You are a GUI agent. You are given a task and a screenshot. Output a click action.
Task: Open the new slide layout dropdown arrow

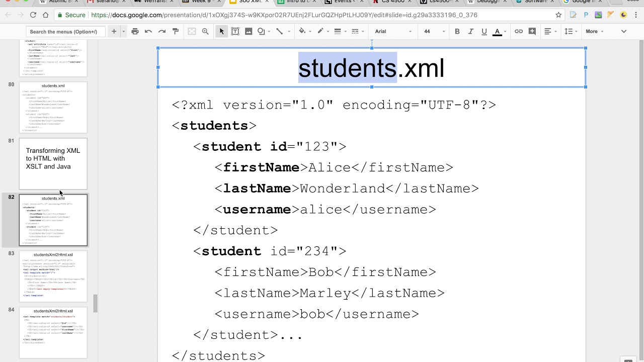tap(123, 31)
